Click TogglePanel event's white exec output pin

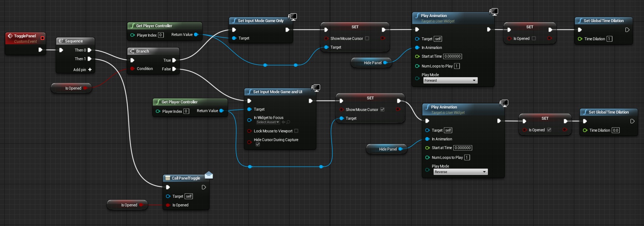(40, 50)
